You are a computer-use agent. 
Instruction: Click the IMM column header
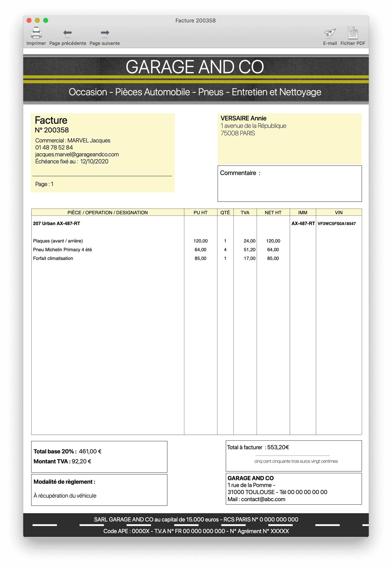[x=303, y=213]
